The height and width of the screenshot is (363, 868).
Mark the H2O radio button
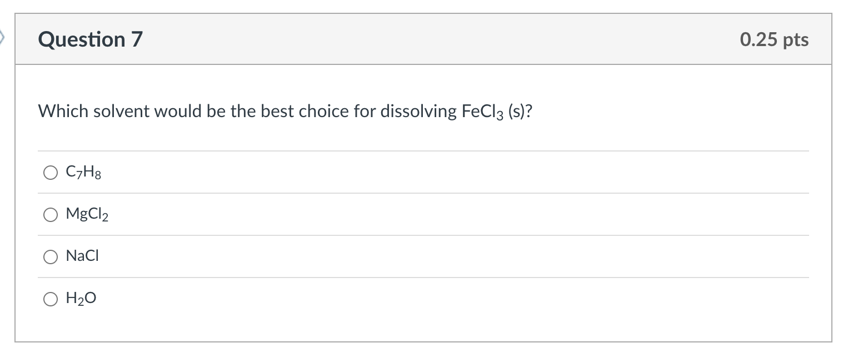[50, 299]
